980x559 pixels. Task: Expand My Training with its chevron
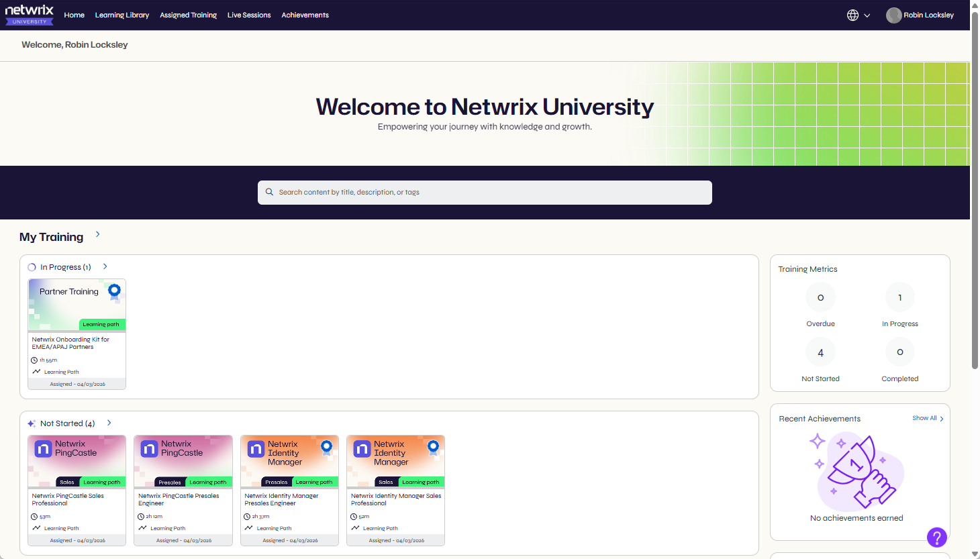(x=98, y=234)
